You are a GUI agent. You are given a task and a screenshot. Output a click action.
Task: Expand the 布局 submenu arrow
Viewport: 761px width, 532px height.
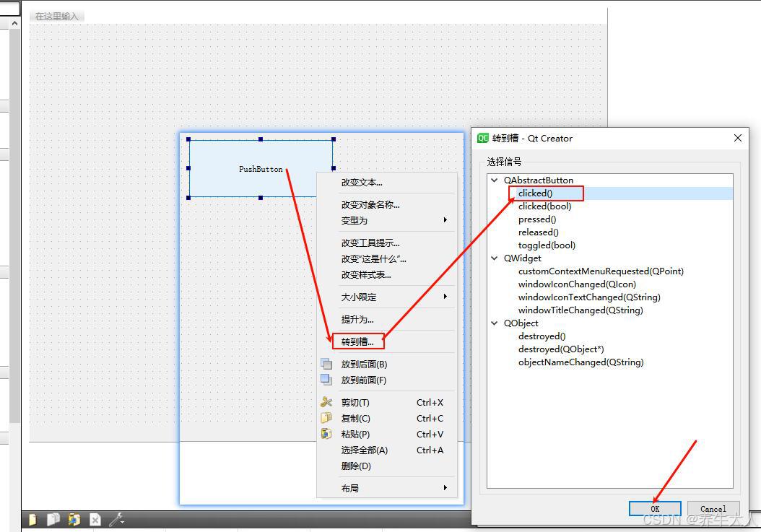(x=445, y=488)
